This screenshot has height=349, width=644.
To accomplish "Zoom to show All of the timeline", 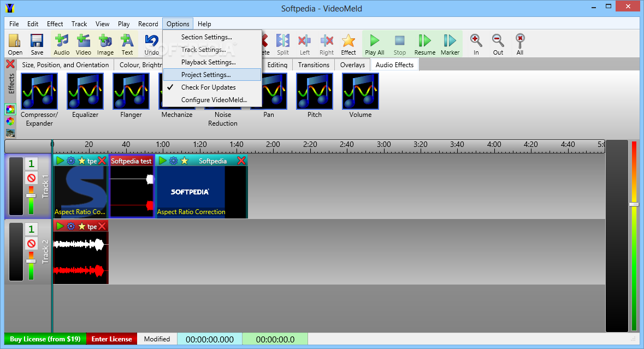I will click(x=520, y=44).
